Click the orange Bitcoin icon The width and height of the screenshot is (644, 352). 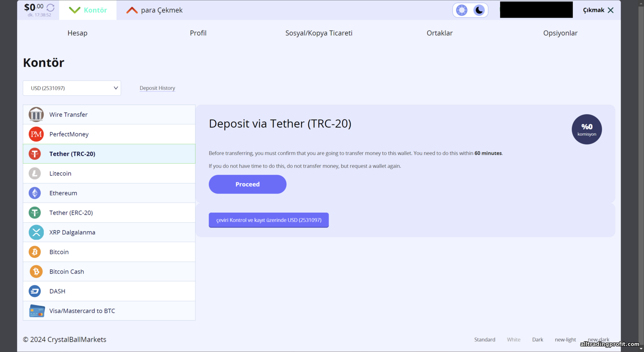35,252
